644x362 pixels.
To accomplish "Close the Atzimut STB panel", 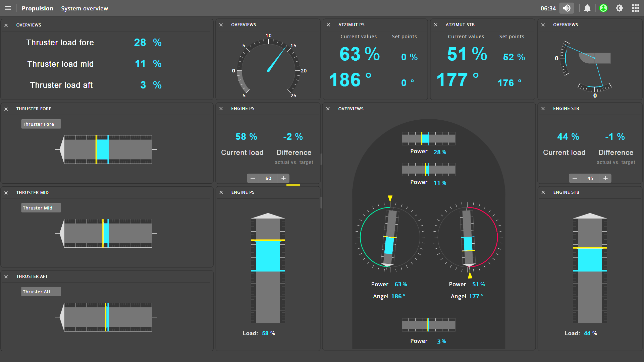I will coord(436,25).
